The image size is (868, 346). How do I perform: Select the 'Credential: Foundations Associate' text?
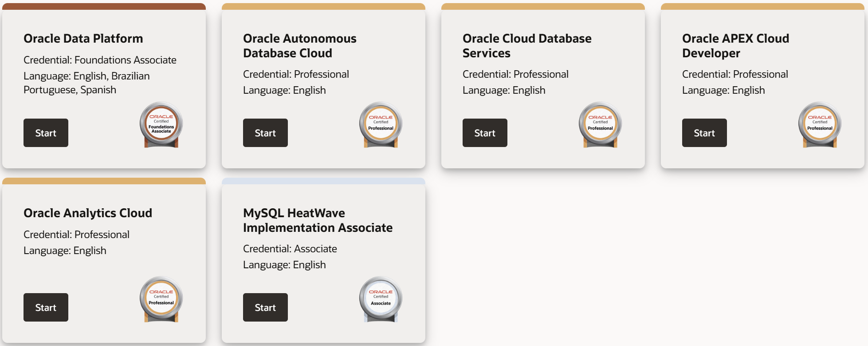click(100, 60)
